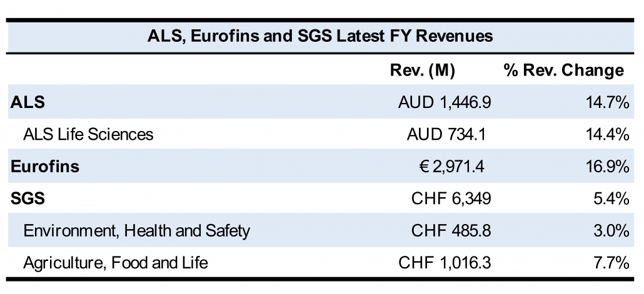Select 'Agriculture, Food and Life' row label
Screen dimensions: 644x294
coord(116,263)
